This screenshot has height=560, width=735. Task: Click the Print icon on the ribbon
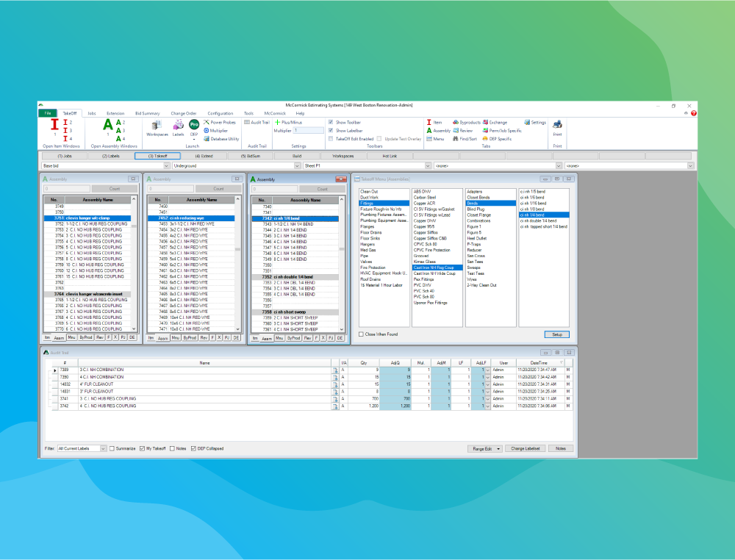(x=557, y=126)
